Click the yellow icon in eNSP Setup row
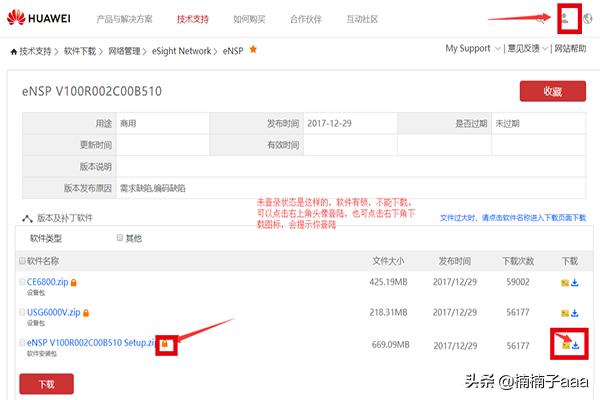This screenshot has height=400, width=600. 566,346
